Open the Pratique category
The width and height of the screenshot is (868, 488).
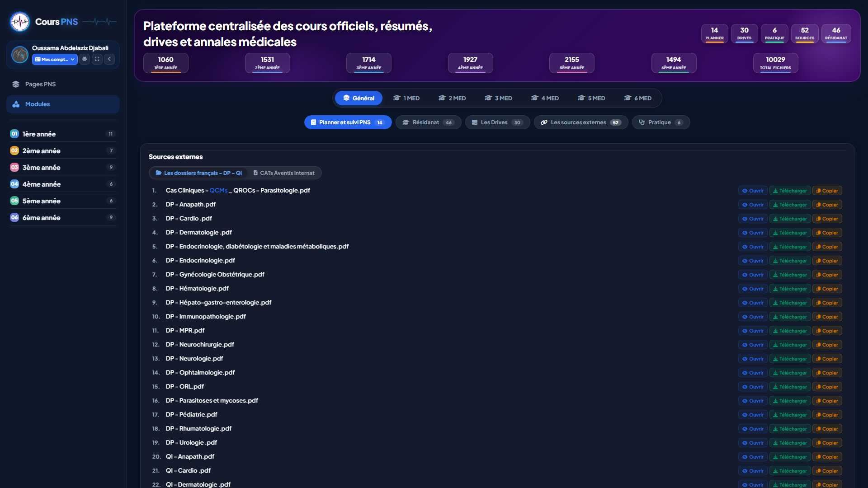[661, 122]
